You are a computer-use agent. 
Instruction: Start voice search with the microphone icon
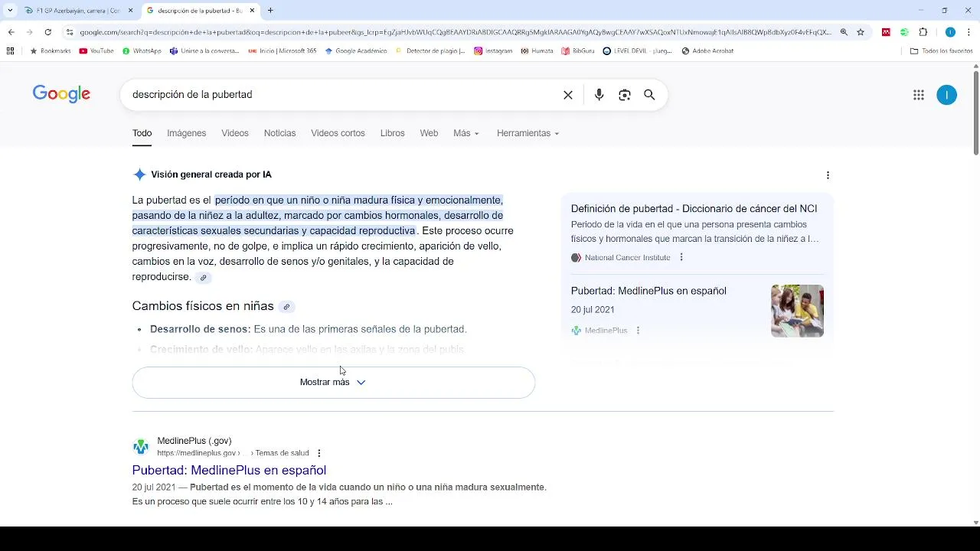pyautogui.click(x=599, y=95)
